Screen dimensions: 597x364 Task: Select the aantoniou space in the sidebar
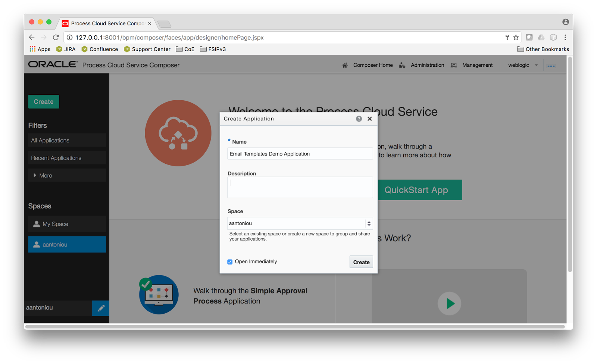click(67, 244)
